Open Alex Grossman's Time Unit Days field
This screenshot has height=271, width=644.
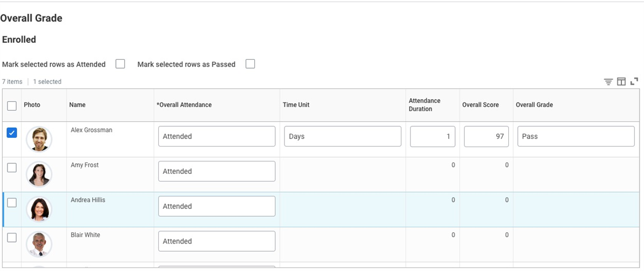tap(342, 136)
